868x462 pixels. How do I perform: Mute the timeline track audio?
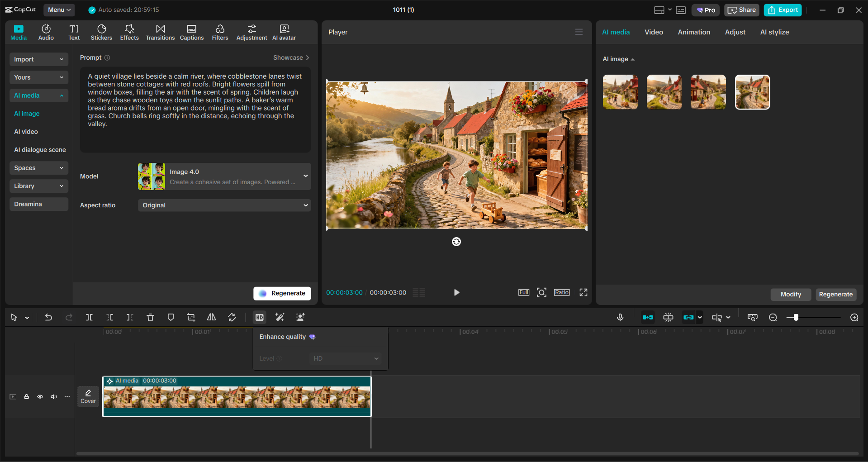click(x=53, y=396)
